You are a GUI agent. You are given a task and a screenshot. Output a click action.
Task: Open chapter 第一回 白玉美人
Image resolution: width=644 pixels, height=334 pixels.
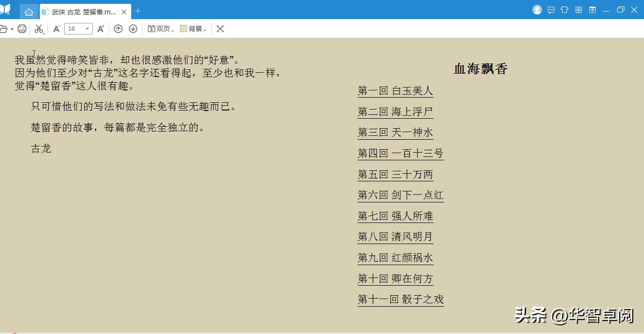pyautogui.click(x=395, y=90)
